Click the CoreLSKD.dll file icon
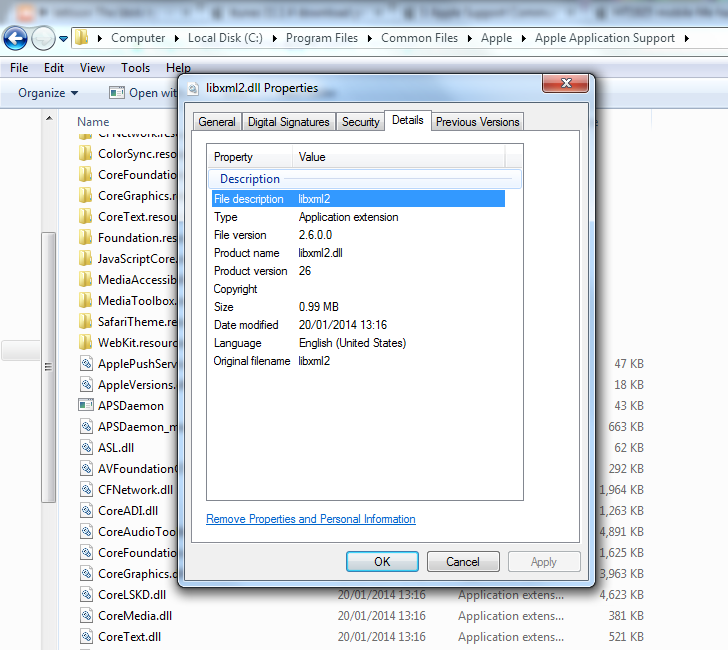 [86, 595]
